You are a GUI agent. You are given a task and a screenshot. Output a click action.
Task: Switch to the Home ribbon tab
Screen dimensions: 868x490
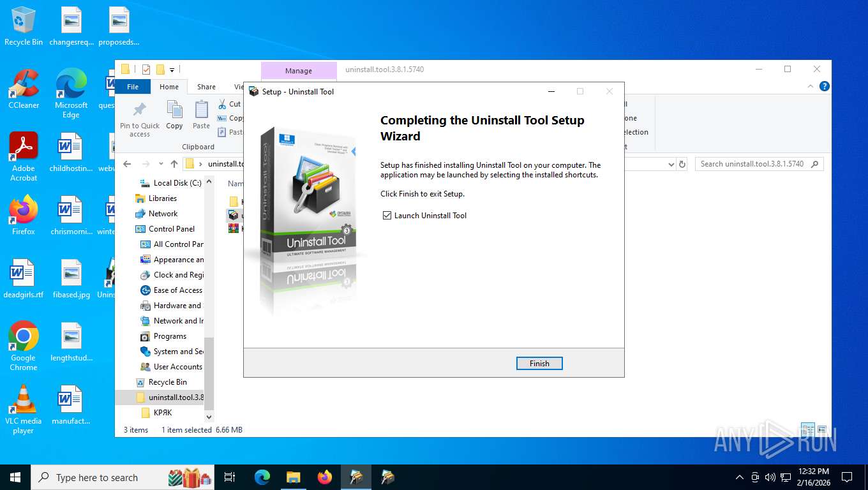point(169,87)
